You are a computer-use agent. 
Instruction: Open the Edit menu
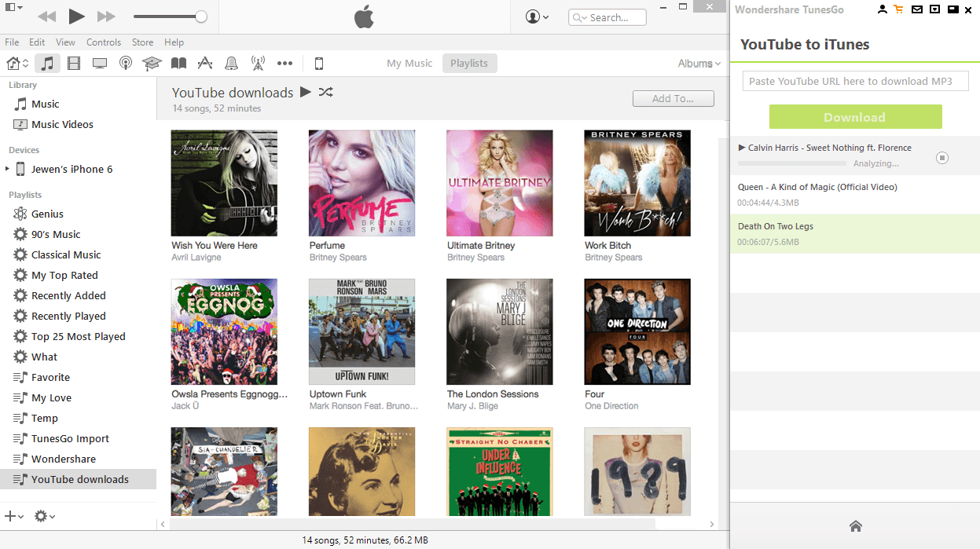[37, 42]
